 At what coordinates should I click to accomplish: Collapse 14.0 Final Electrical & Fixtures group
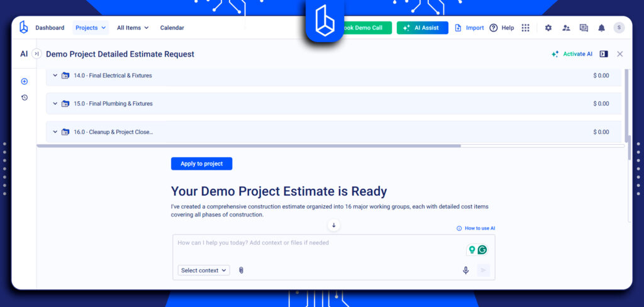55,75
